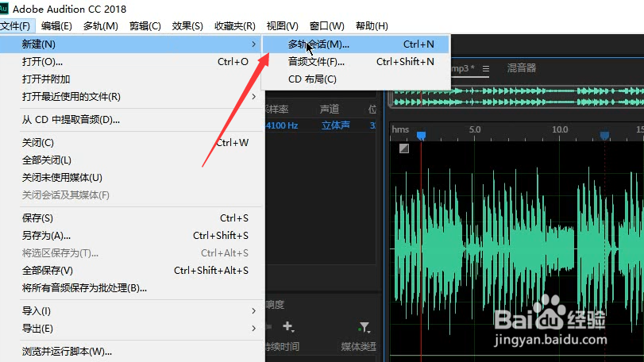The height and width of the screenshot is (362, 644).
Task: Select 打开并附加 menu entry
Action: pos(132,79)
